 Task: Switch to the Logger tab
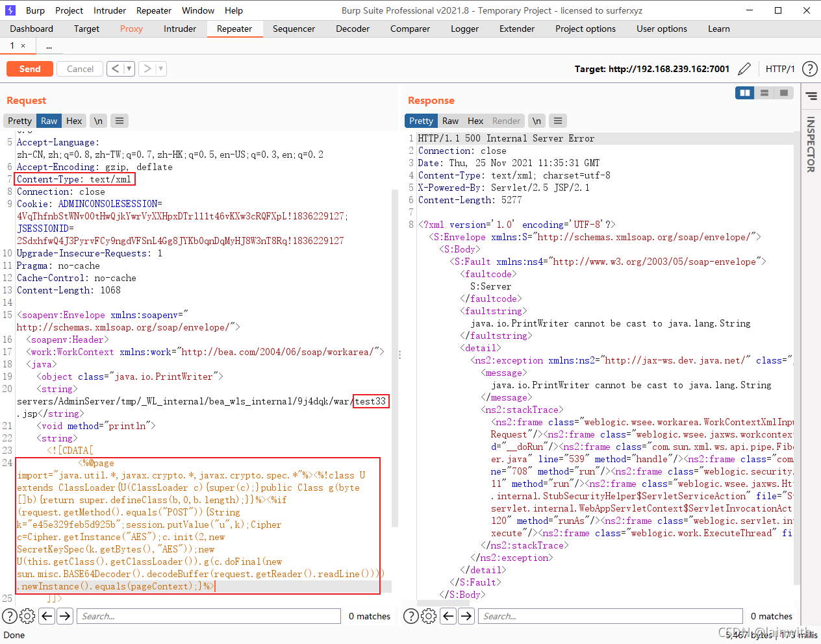click(464, 29)
